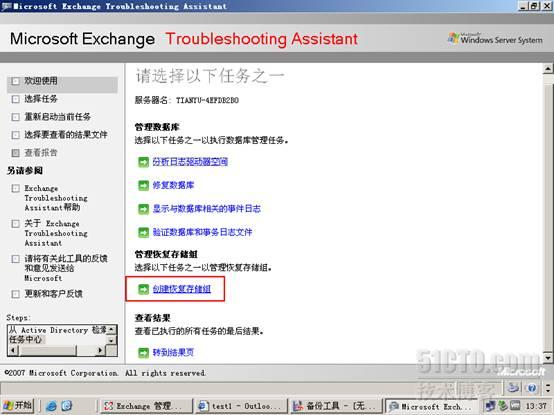This screenshot has height=415, width=554.
Task: Switch to 备份工具 taskbar window
Action: (336, 406)
